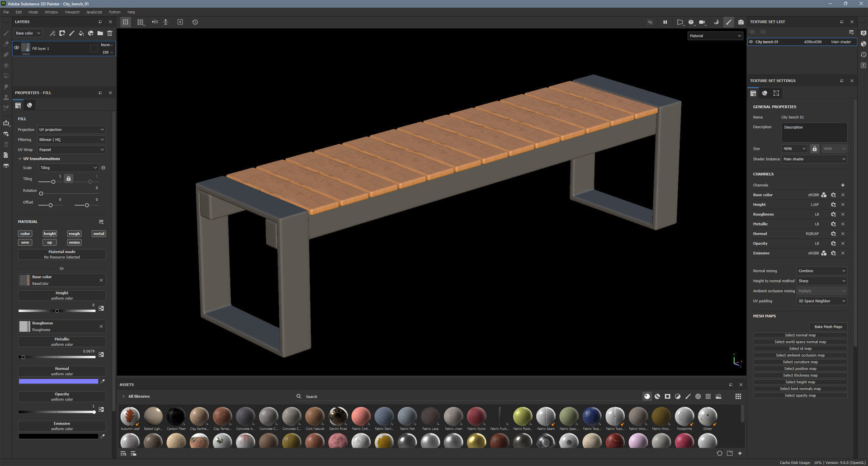Open the UV padding dropdown
This screenshot has width=868, height=466.
coord(821,301)
